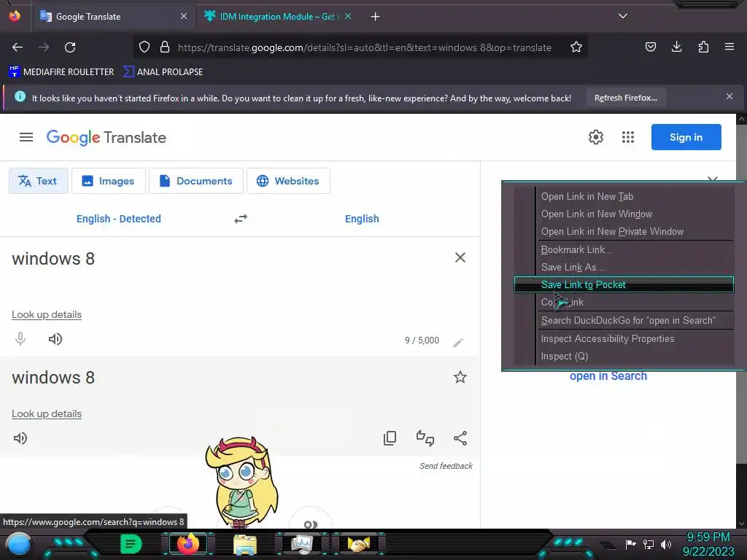This screenshot has height=560, width=747.
Task: Choose Search DuckDuckGo for open in Search
Action: tap(624, 321)
